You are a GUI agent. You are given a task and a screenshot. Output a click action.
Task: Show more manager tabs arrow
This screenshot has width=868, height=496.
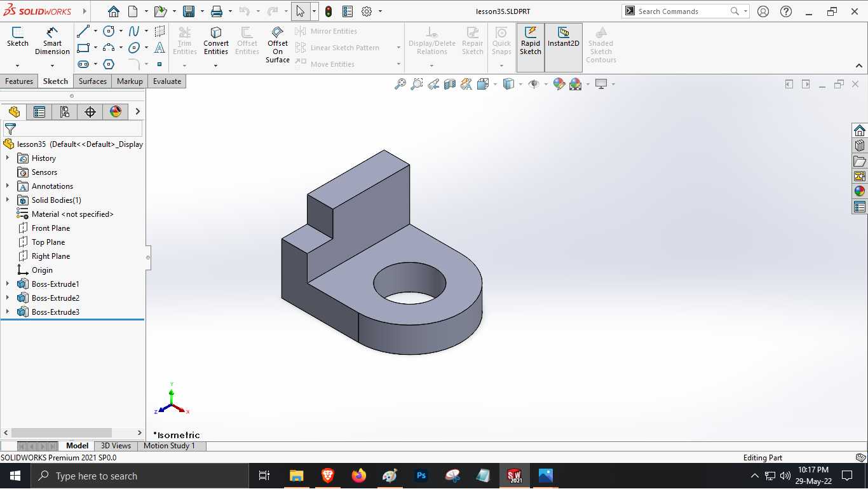click(x=137, y=112)
